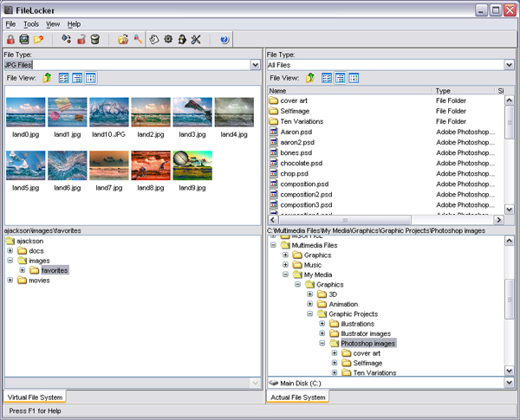Open the Tools menu

pos(31,24)
